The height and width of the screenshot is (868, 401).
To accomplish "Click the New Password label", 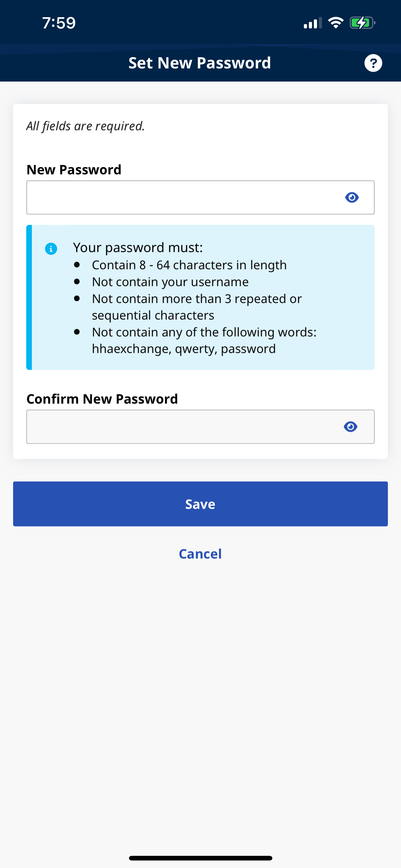I will (x=74, y=170).
